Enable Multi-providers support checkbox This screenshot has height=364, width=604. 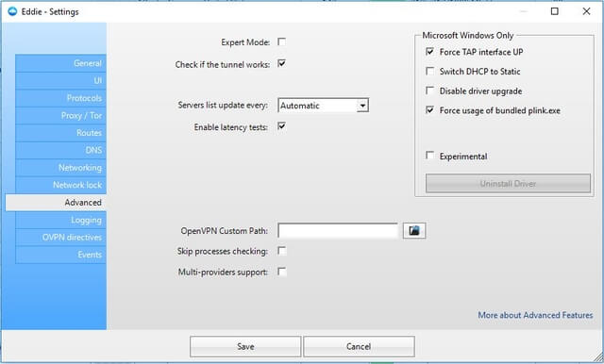click(282, 272)
